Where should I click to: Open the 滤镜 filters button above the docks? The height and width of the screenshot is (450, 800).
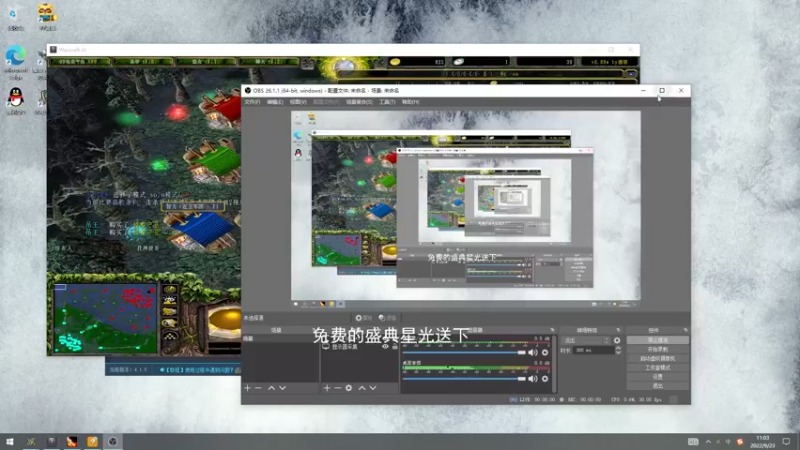click(388, 318)
